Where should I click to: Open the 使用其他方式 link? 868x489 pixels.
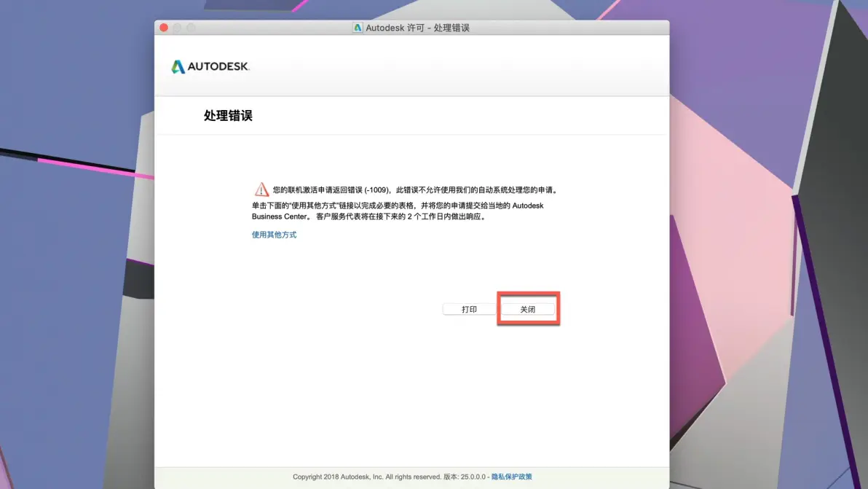pos(274,235)
